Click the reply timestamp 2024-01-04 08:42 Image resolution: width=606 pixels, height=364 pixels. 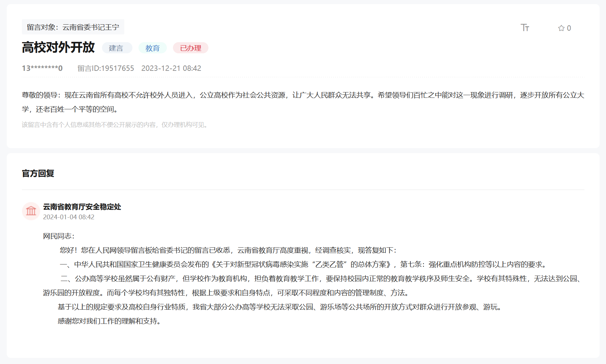pyautogui.click(x=69, y=217)
